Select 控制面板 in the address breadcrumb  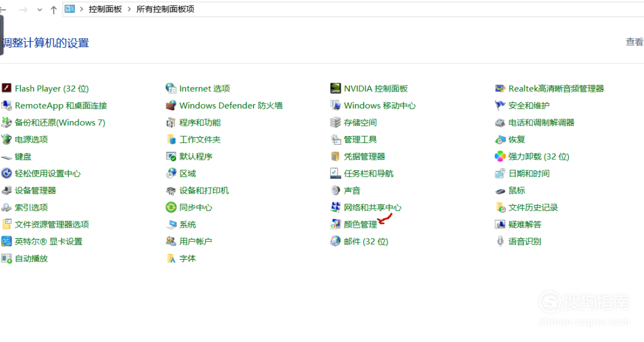(x=105, y=9)
